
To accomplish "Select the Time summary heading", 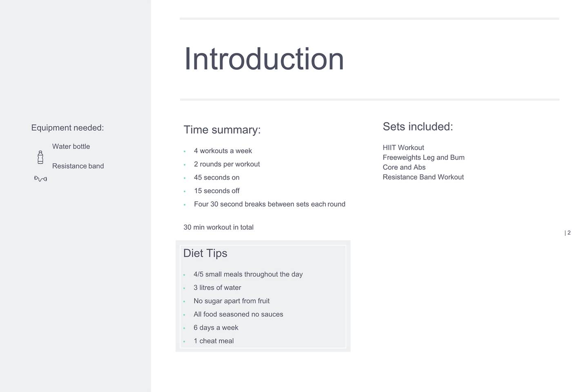I will click(222, 130).
